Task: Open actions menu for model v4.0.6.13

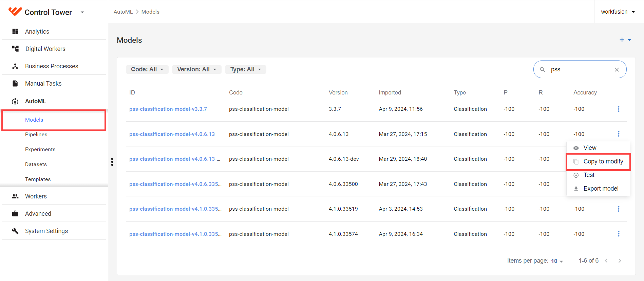Action: (x=619, y=134)
